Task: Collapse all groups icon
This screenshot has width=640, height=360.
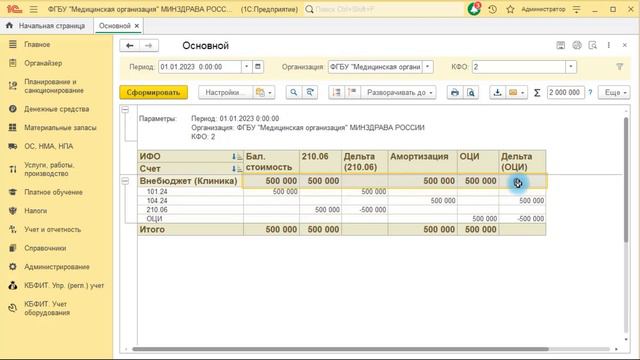Action: tap(336, 92)
